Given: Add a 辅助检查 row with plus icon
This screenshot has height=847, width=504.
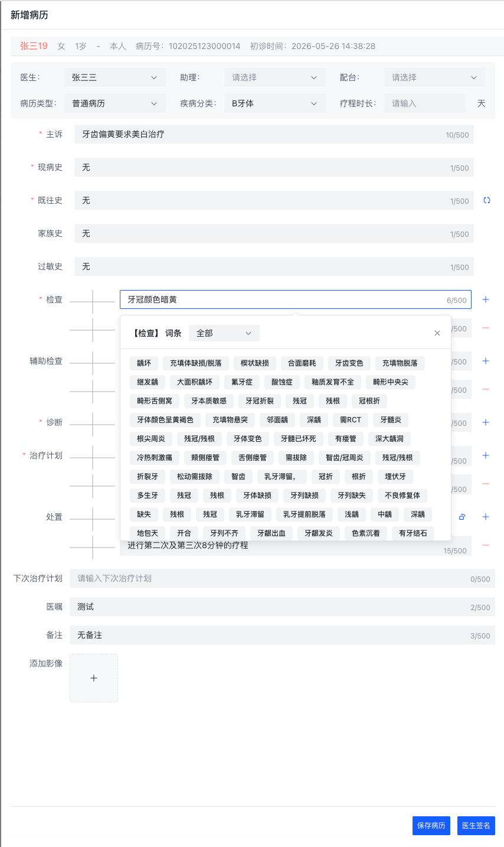Looking at the screenshot, I should (486, 361).
